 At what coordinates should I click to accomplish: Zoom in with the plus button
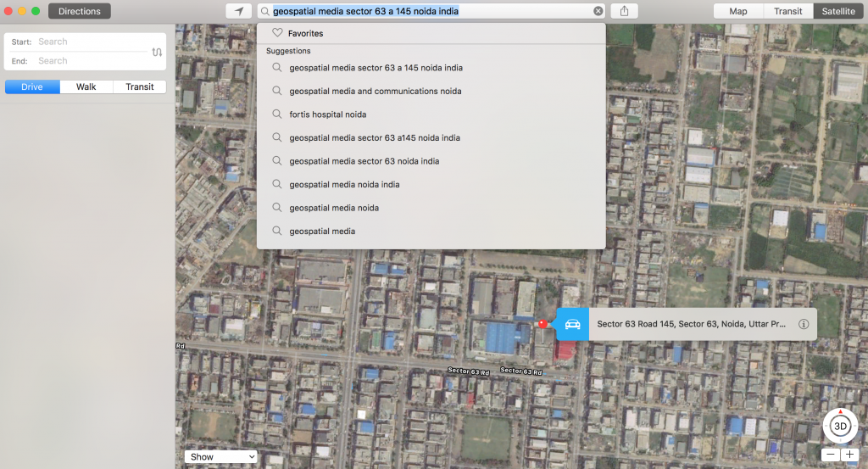point(849,455)
